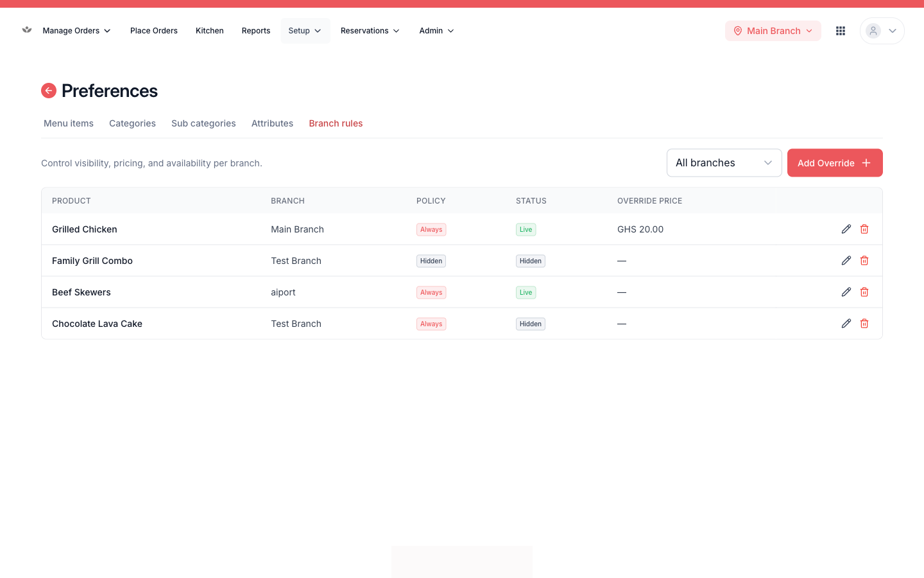Click Main Branch cell in Grilled Chicken row

tap(297, 229)
